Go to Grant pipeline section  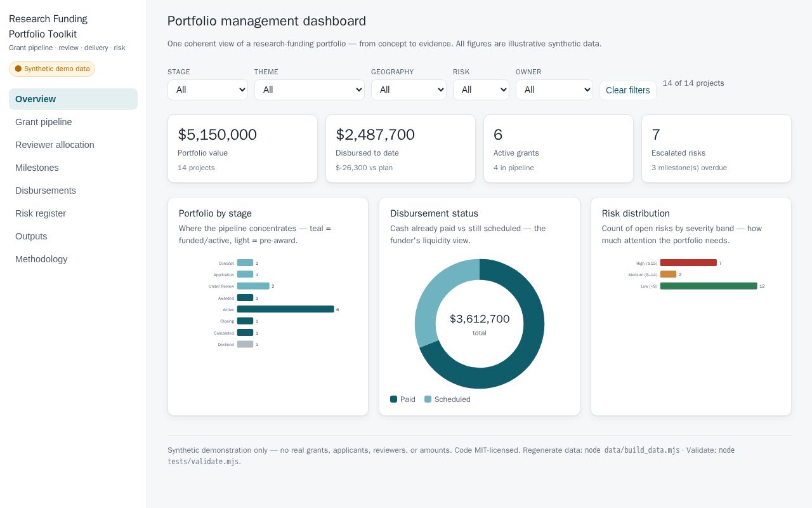(73, 122)
